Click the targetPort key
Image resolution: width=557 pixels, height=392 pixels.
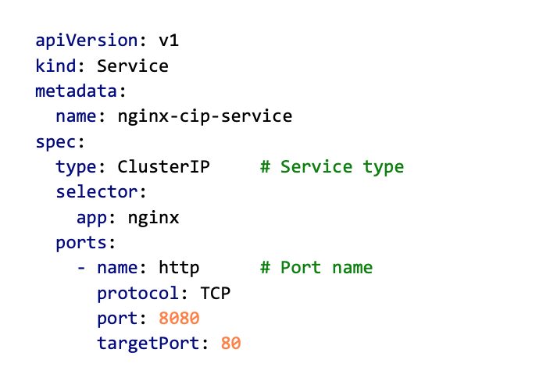pos(148,343)
